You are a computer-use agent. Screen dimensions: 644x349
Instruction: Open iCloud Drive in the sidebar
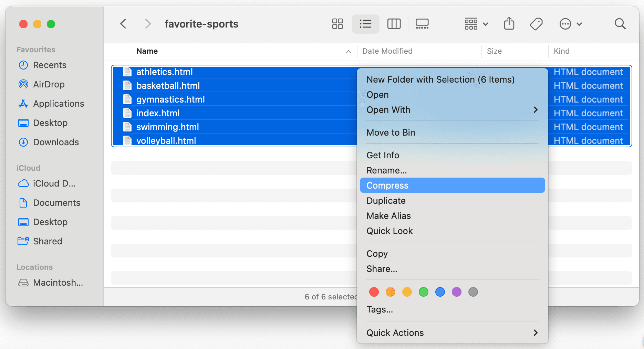(x=46, y=183)
